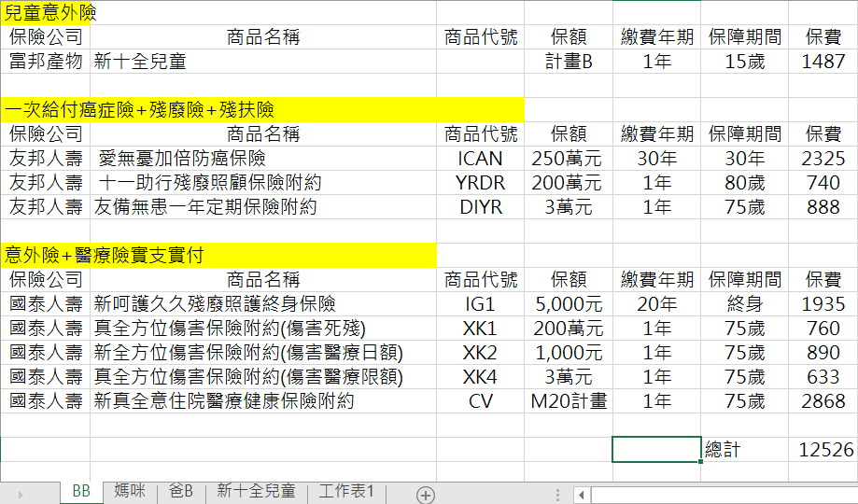Select the product code DIYR cell
Image resolution: width=858 pixels, height=504 pixels.
[481, 207]
